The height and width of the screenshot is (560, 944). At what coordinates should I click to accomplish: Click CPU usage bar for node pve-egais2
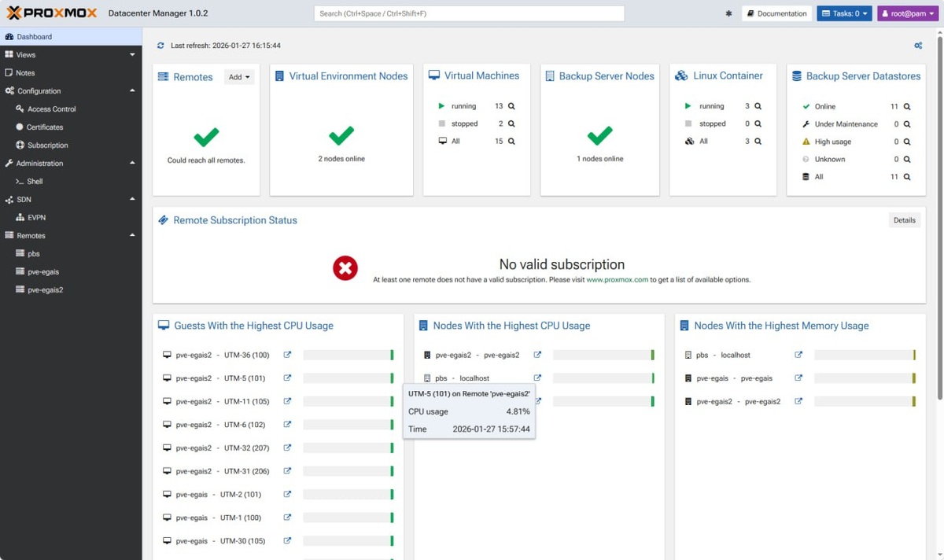click(x=603, y=356)
